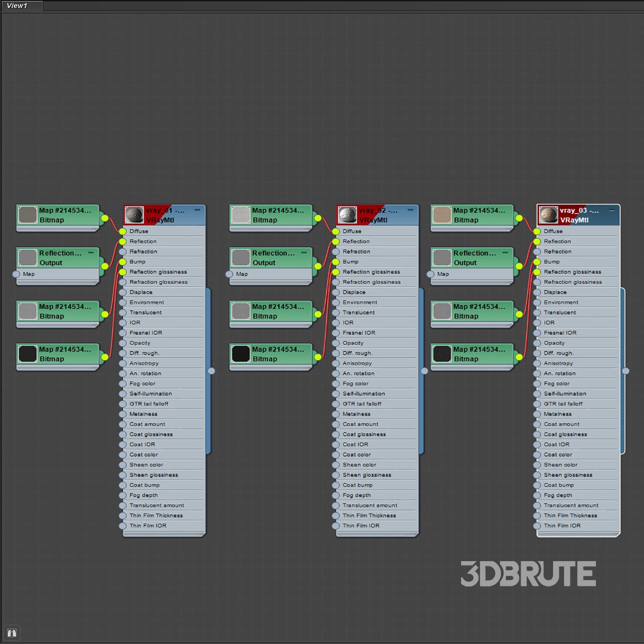Switch to the View1 tab
This screenshot has width=644, height=644.
(17, 6)
